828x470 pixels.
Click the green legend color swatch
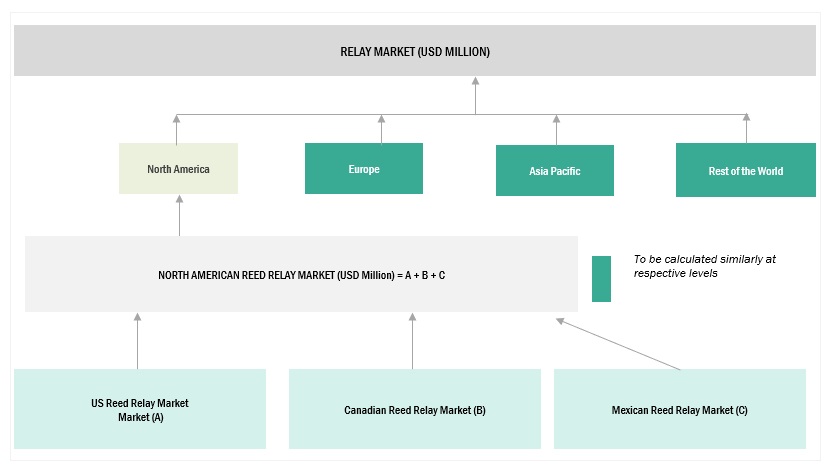click(x=601, y=279)
